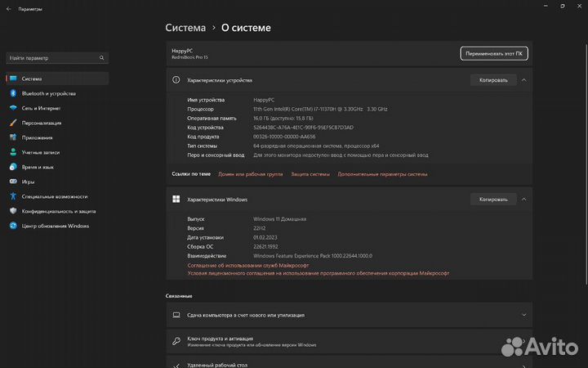
Task: Collapse the Характеристики устройства section
Action: (523, 80)
